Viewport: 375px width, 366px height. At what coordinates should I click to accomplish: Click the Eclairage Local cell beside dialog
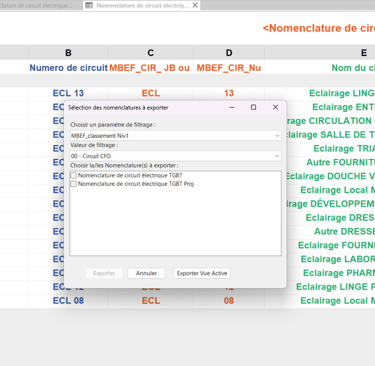click(x=331, y=190)
